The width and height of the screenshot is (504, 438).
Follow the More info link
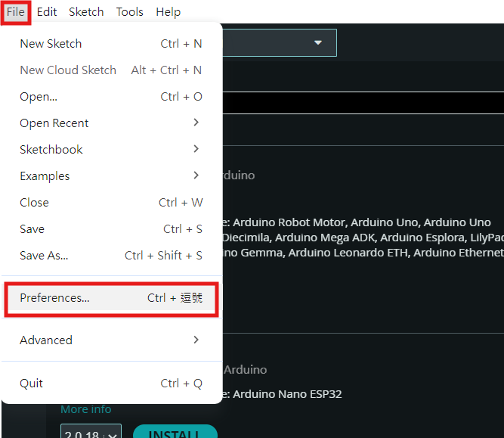pyautogui.click(x=86, y=409)
